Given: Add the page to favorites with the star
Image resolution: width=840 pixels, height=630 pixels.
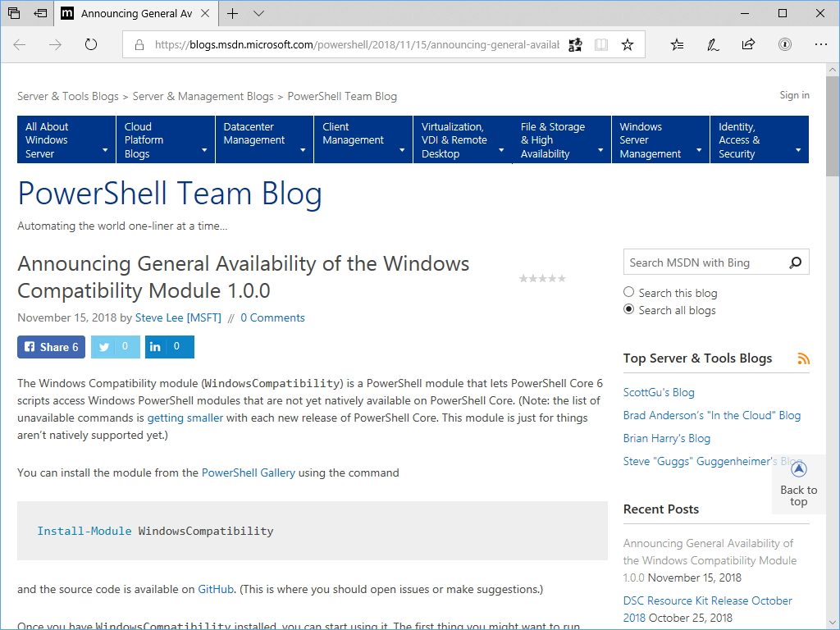Looking at the screenshot, I should click(x=628, y=44).
